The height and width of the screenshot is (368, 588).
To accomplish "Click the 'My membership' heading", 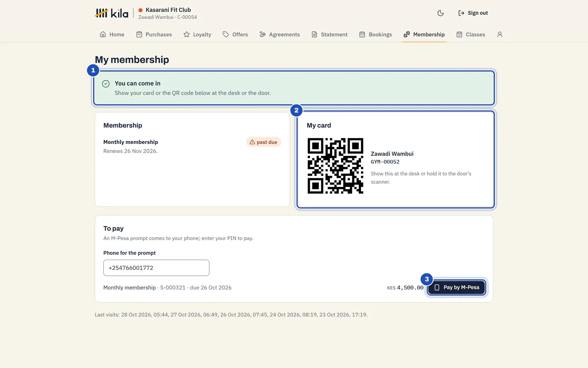I will tap(132, 60).
